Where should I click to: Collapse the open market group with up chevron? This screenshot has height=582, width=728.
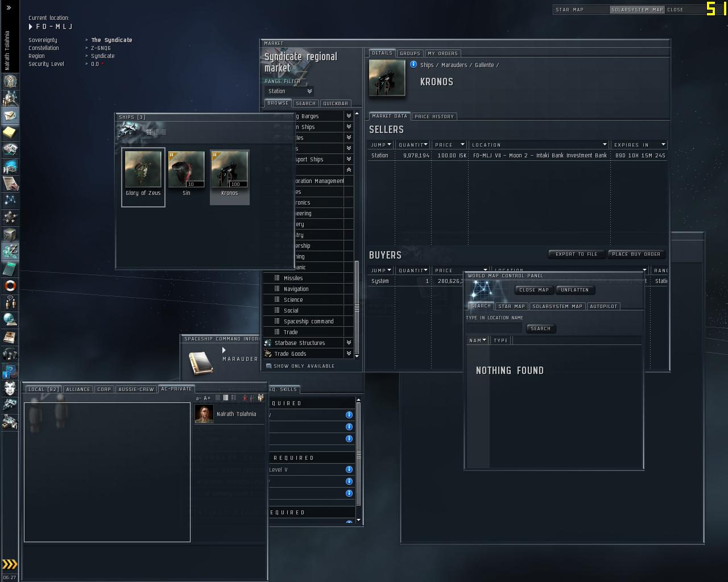pyautogui.click(x=349, y=170)
